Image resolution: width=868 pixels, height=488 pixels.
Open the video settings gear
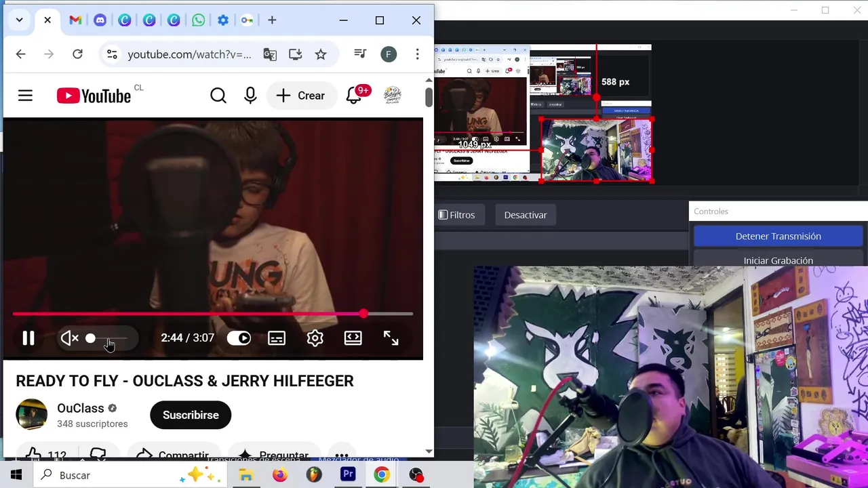[315, 338]
